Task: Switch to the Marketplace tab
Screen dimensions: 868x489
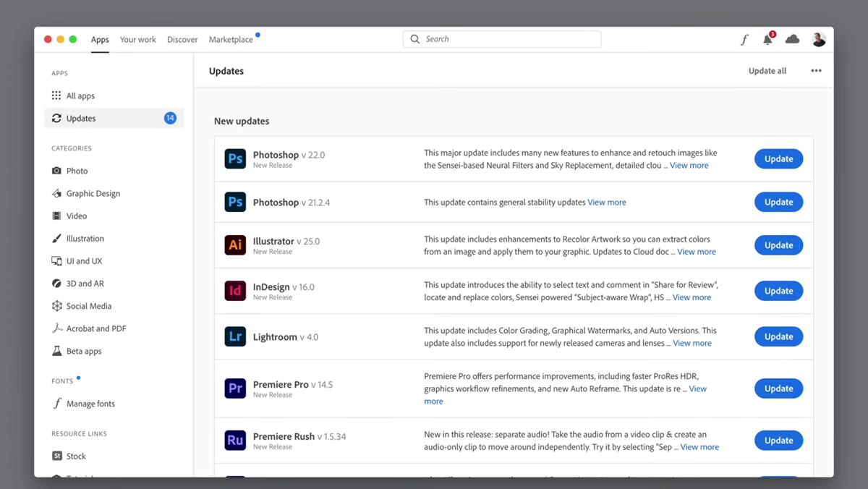Action: click(231, 40)
